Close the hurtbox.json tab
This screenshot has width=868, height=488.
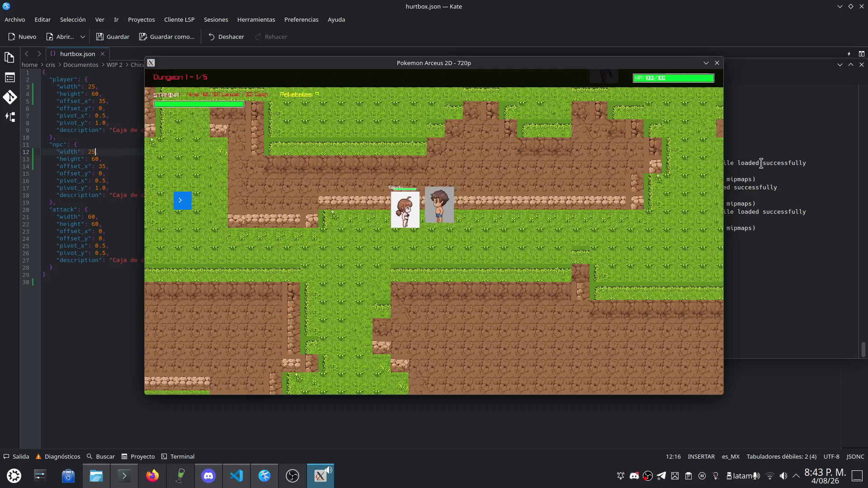(x=103, y=54)
